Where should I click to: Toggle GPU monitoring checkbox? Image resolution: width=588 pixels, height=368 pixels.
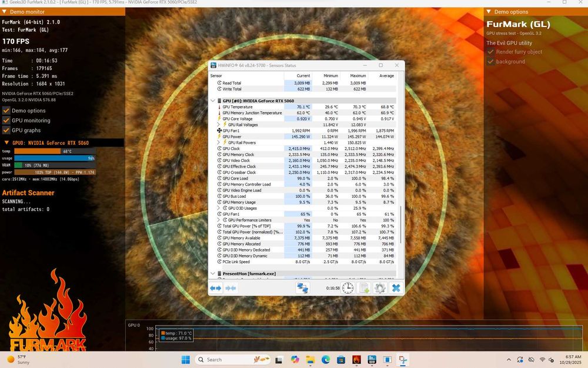(6, 120)
